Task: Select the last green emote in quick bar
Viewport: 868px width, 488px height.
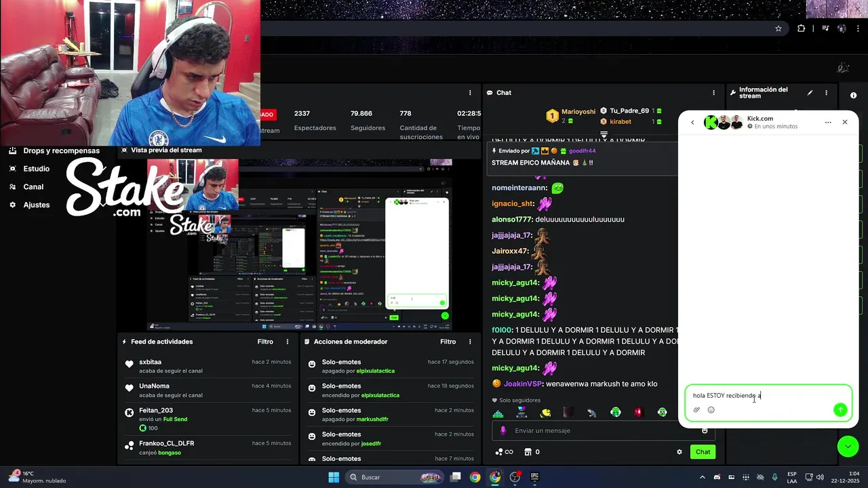Action: [x=662, y=412]
